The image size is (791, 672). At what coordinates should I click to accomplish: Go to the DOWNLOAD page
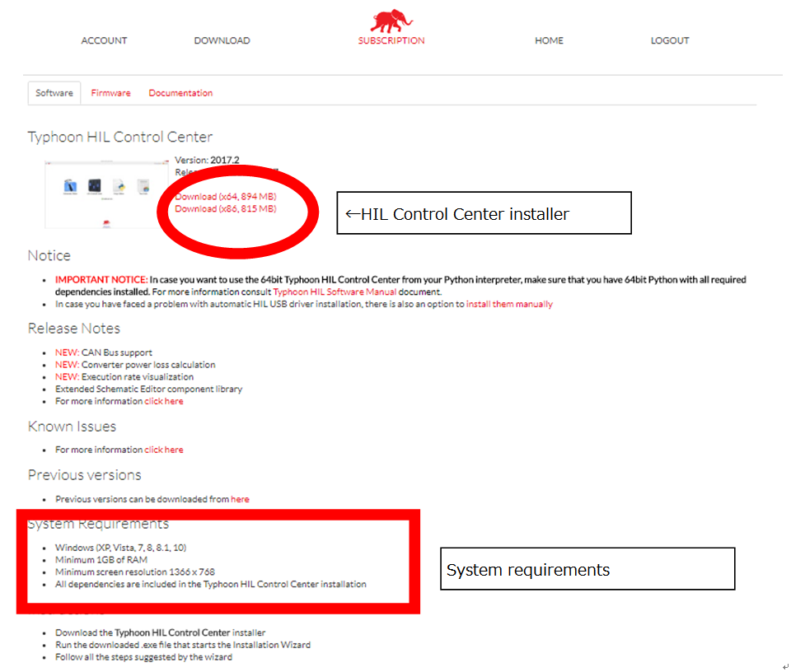[x=222, y=40]
